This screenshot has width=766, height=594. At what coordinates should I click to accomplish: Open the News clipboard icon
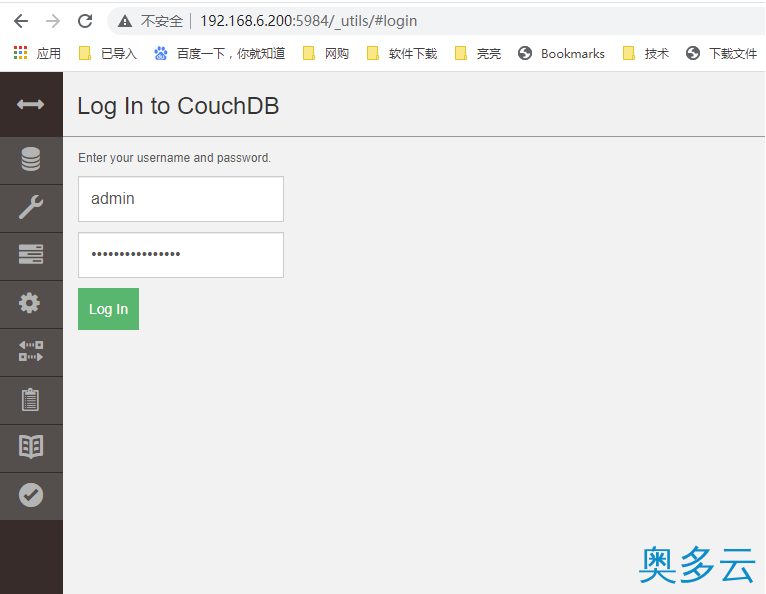click(30, 399)
